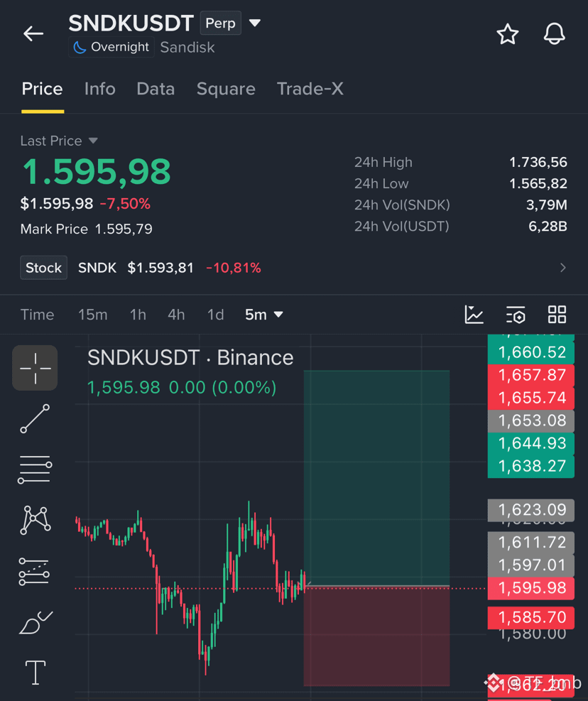Expand the 5m interval dropdown
The image size is (588, 701).
coord(263,315)
